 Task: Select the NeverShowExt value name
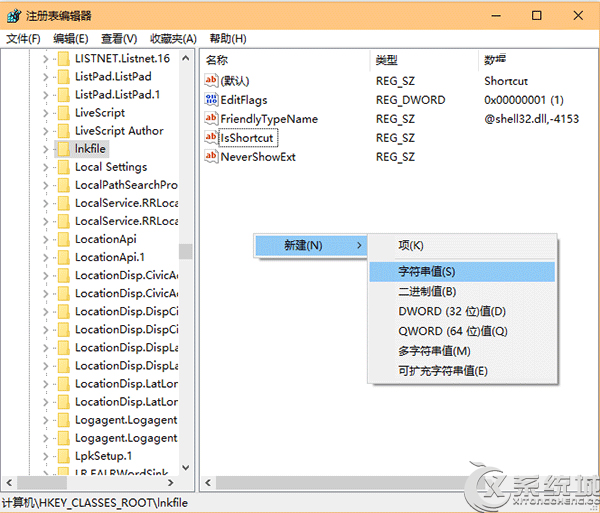point(258,157)
